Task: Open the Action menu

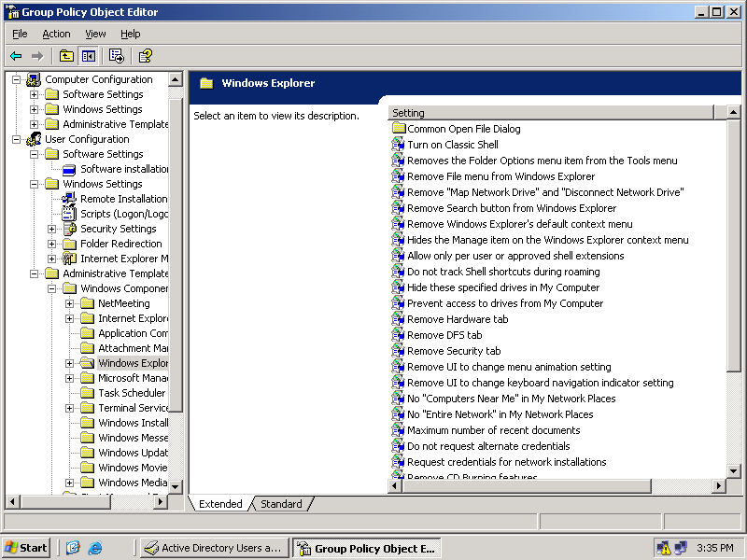Action: [56, 34]
